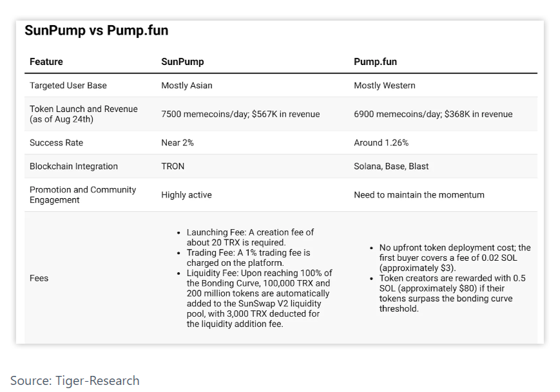Select the SunPump column header
Screen dimensions: 560x392
[x=182, y=62]
